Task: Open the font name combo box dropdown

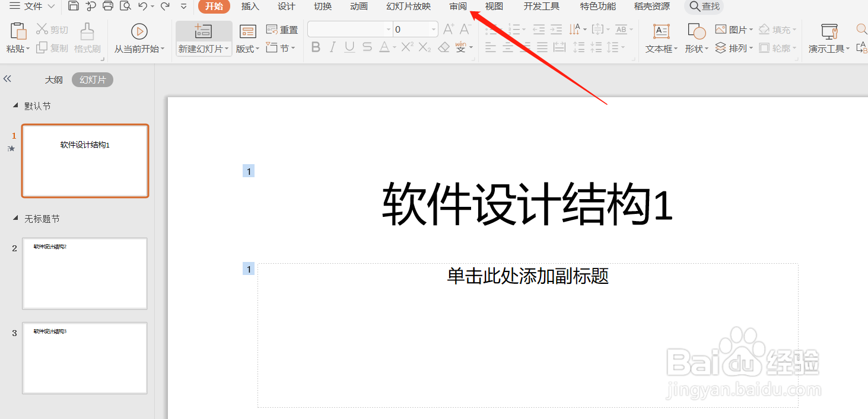Action: [389, 29]
